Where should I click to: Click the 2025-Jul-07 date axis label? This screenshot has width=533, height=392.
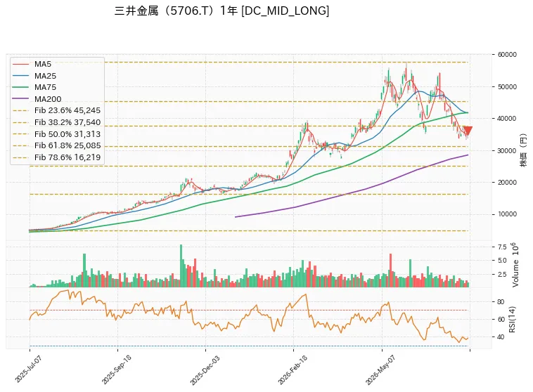[x=28, y=369]
